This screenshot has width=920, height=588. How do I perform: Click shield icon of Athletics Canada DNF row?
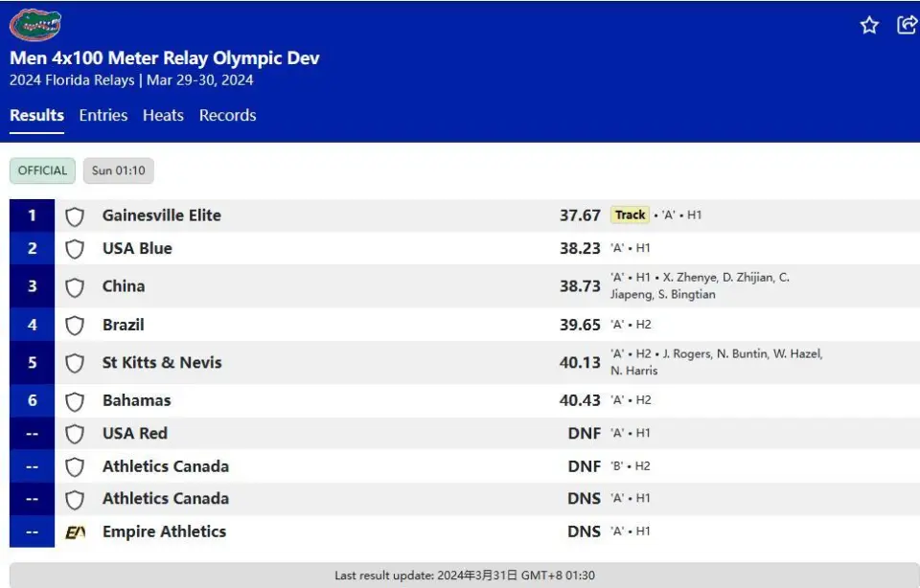[75, 467]
